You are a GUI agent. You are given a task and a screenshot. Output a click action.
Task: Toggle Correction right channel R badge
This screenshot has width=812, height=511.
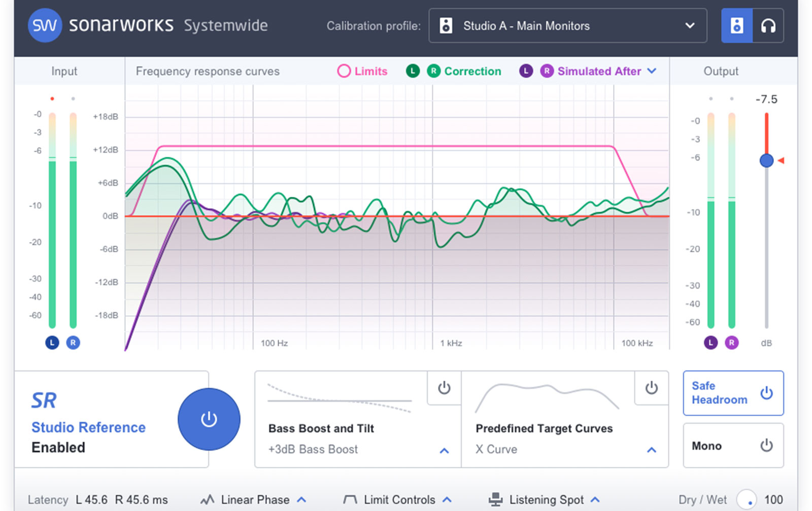[433, 71]
